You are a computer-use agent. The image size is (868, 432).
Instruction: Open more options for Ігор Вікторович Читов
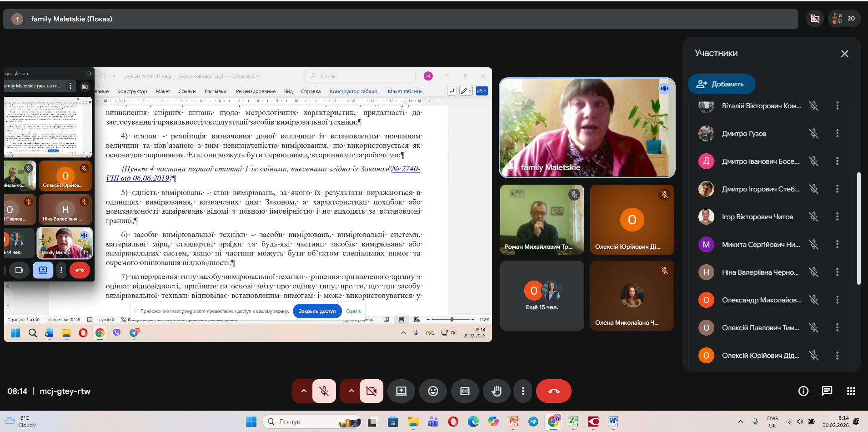tap(837, 217)
